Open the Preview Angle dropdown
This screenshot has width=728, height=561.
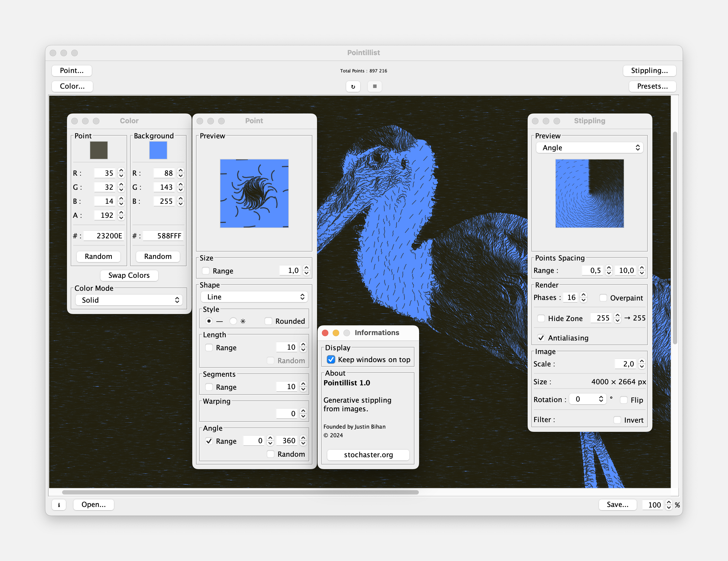(x=589, y=148)
